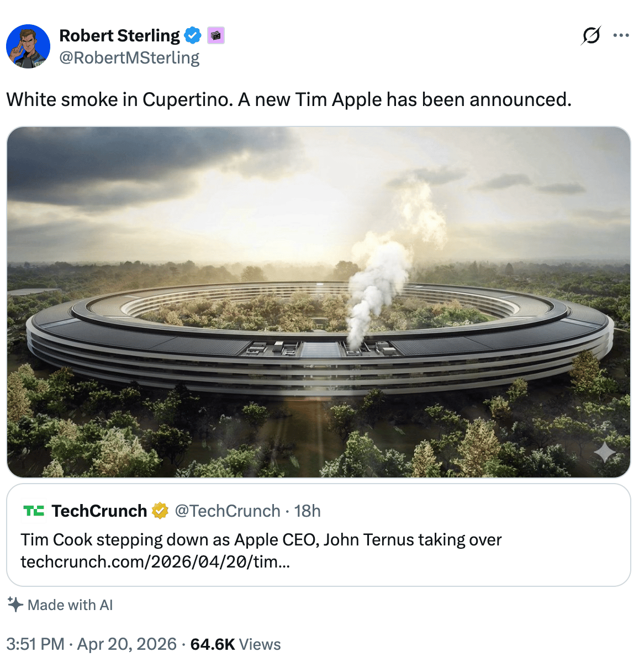Image resolution: width=644 pixels, height=668 pixels.
Task: Click the purple affiliate badge icon
Action: coord(216,36)
